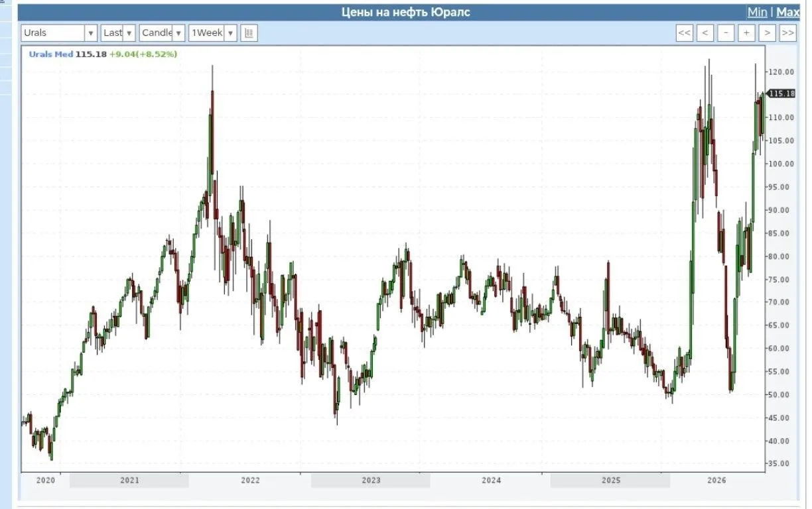Screen dimensions: 812x509
Task: Click the data table icon in toolbar
Action: point(249,32)
